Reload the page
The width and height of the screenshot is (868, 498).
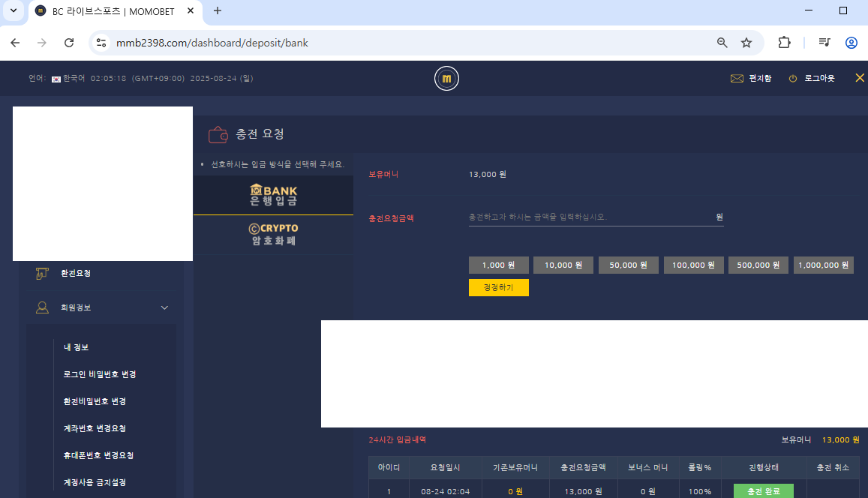(x=69, y=43)
